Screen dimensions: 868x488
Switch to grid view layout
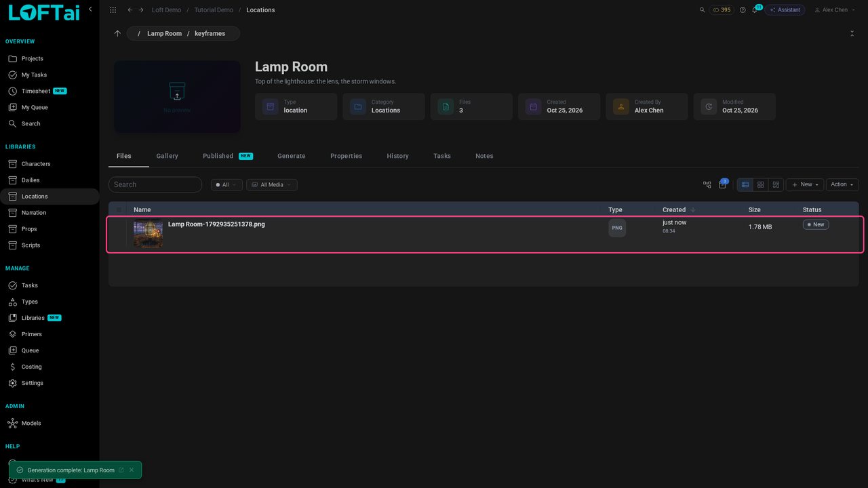(761, 184)
